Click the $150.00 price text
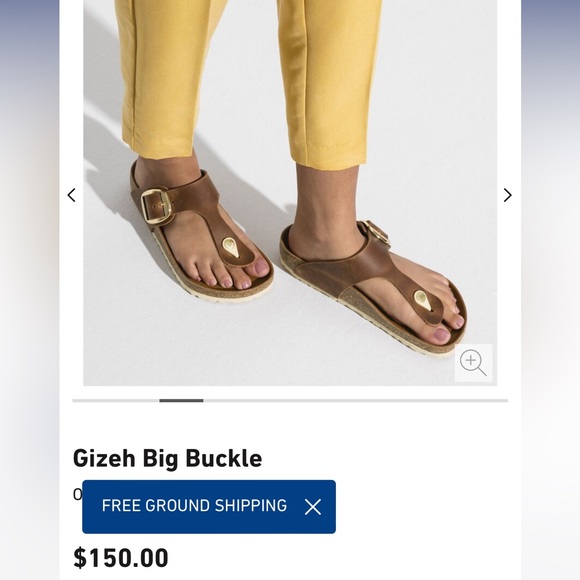This screenshot has width=580, height=580. click(x=121, y=557)
